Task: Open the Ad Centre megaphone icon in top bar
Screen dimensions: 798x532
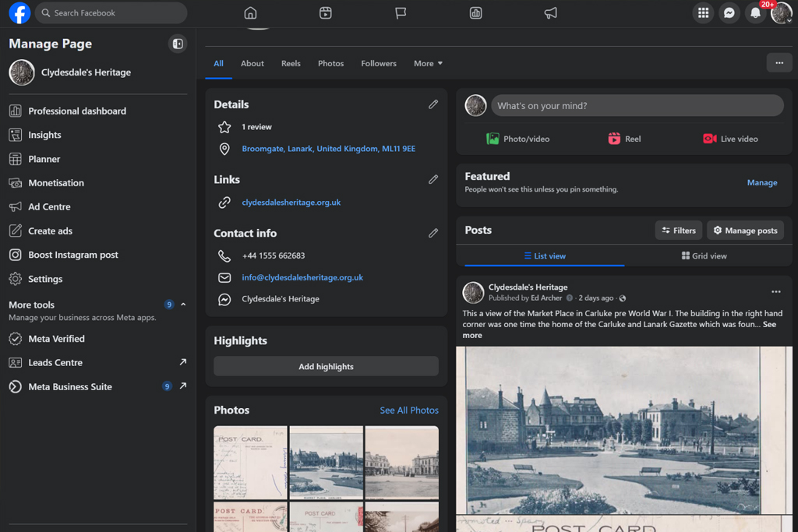Action: (551, 12)
